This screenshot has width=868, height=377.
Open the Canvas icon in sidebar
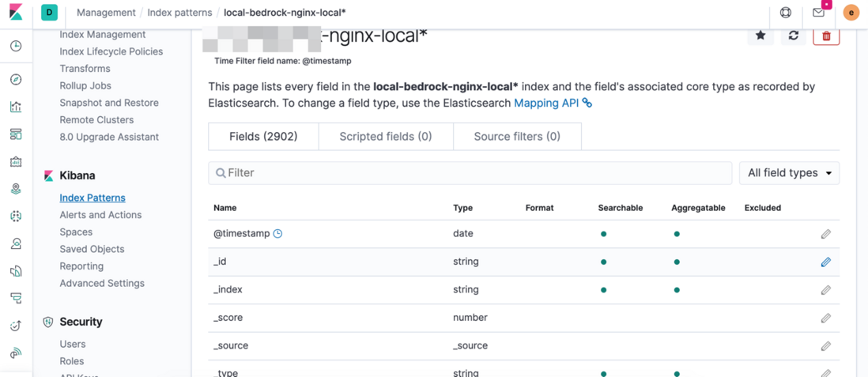coord(16,162)
